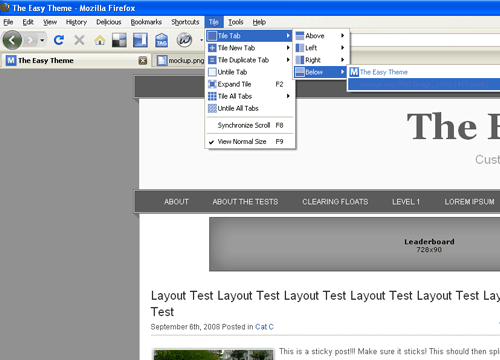The height and width of the screenshot is (360, 500).
Task: Open the Edit menu
Action: 28,22
